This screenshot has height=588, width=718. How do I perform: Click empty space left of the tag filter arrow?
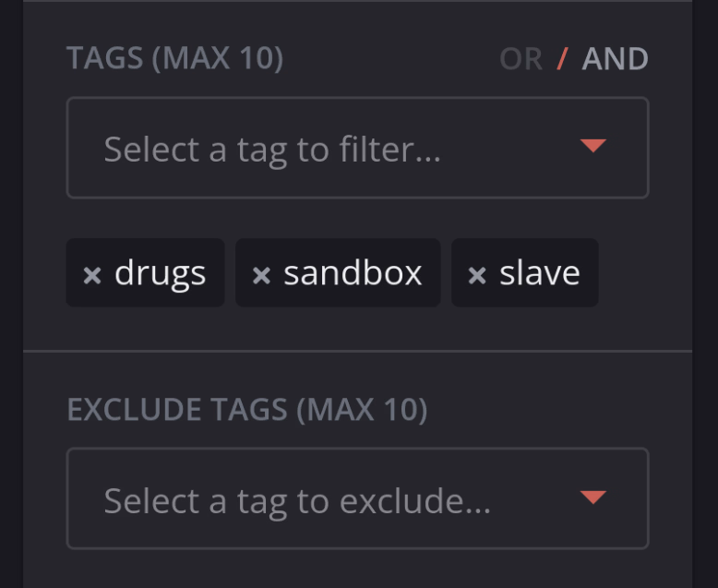click(517, 148)
